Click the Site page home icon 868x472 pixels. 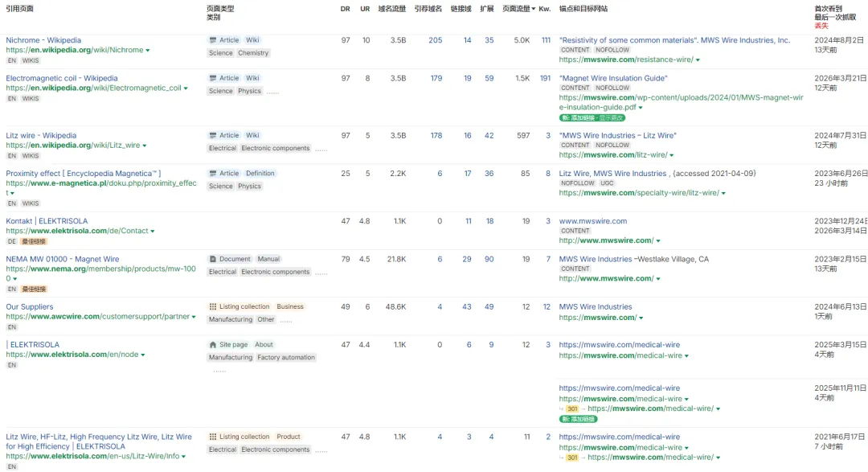pos(212,345)
